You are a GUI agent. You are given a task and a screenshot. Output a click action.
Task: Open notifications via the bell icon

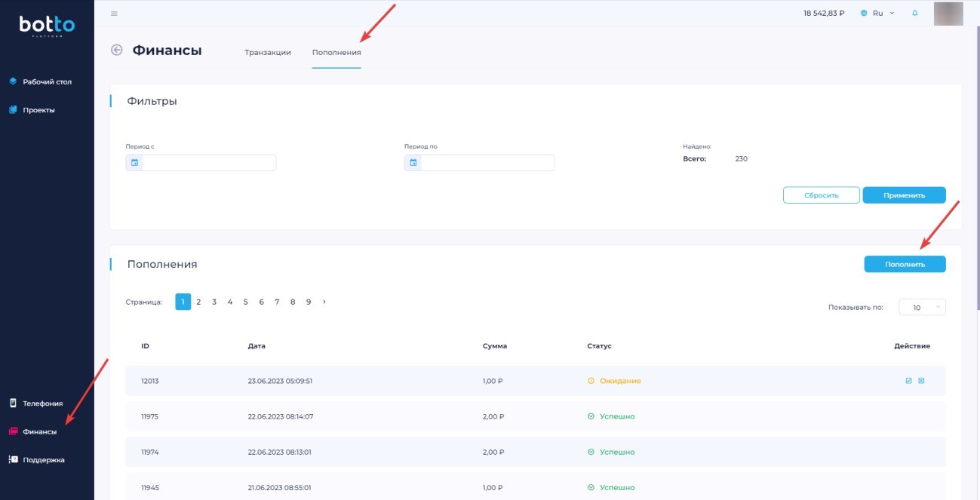(x=915, y=14)
